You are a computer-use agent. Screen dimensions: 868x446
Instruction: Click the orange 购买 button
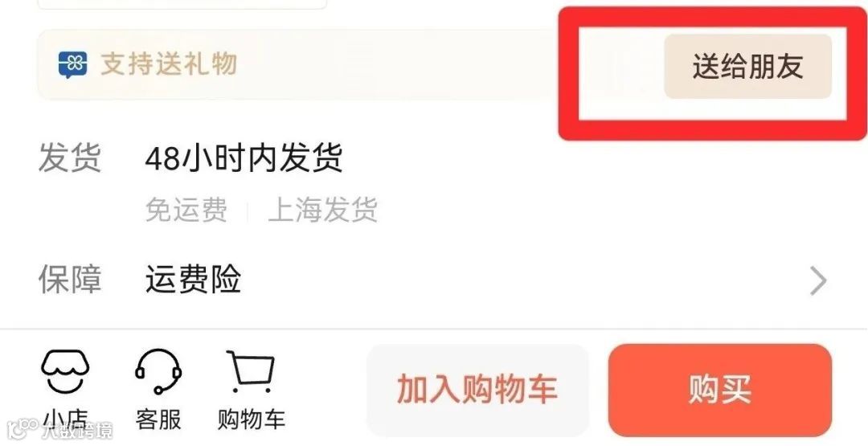[719, 390]
